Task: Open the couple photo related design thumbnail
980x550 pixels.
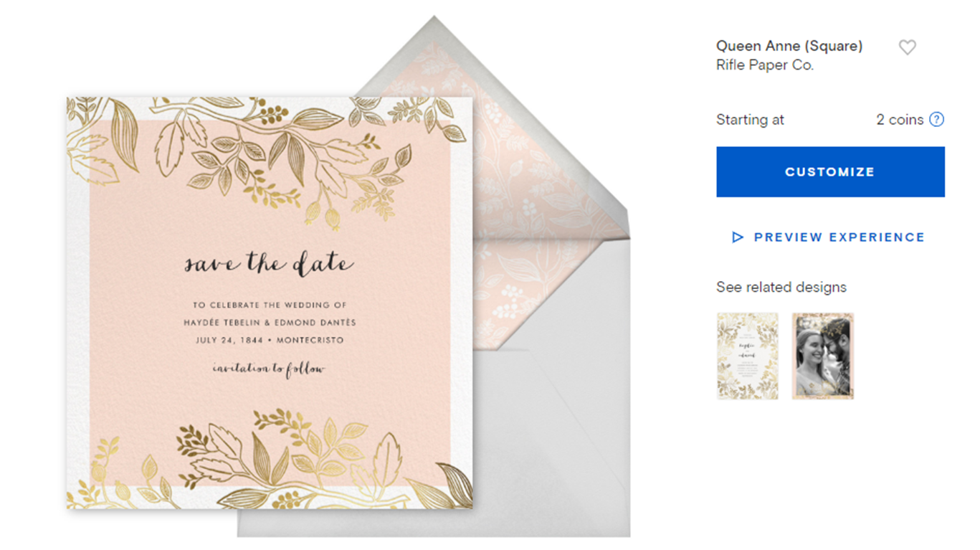Action: (x=823, y=356)
